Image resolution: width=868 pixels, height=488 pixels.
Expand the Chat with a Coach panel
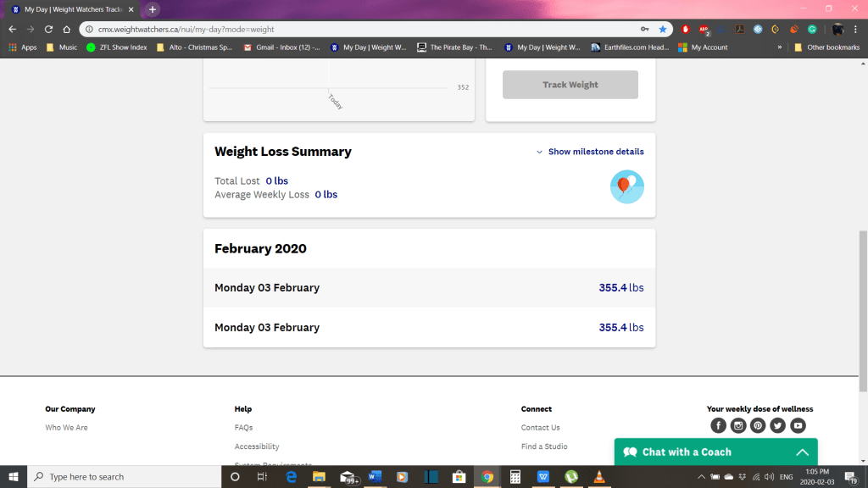pos(802,452)
